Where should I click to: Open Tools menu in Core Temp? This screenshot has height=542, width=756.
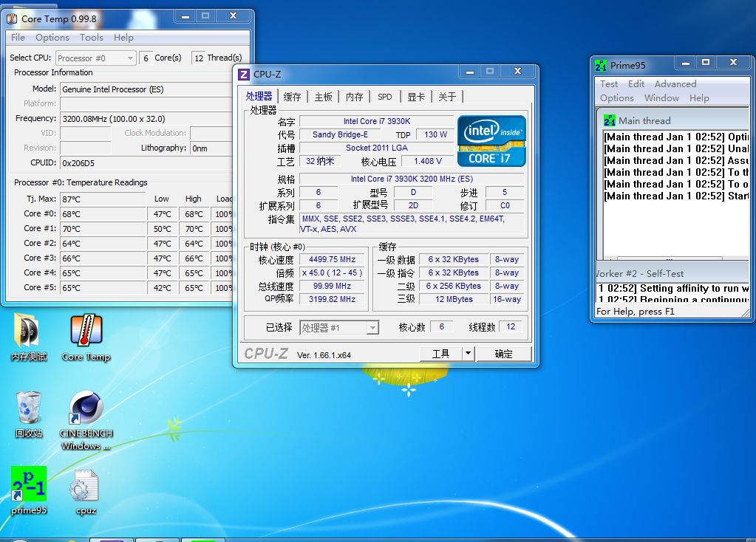[x=91, y=38]
